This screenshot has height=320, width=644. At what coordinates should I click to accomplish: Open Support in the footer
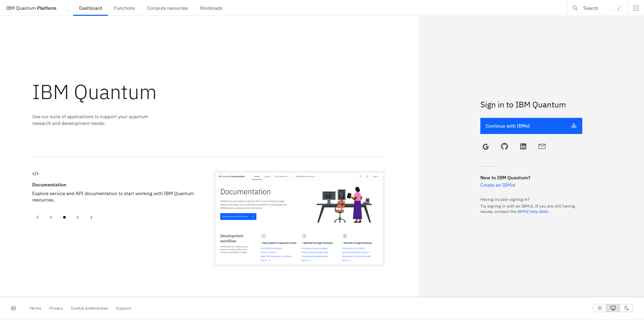click(123, 308)
